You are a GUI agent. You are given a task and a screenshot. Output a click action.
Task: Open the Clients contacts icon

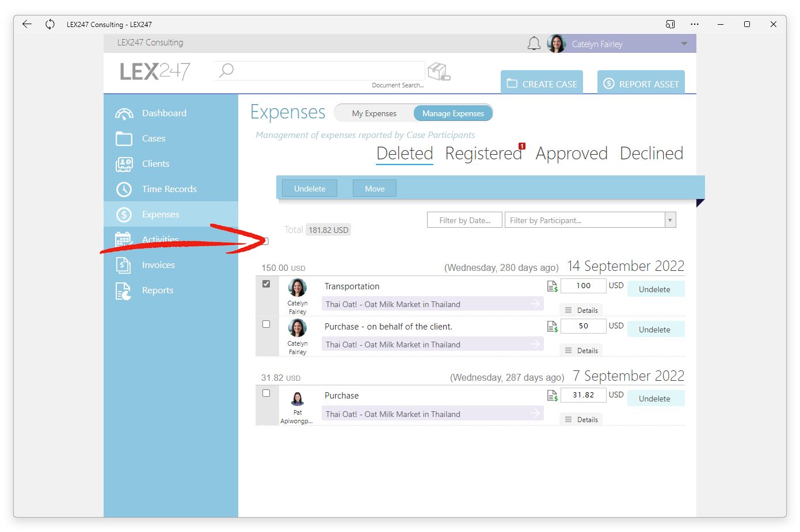124,164
